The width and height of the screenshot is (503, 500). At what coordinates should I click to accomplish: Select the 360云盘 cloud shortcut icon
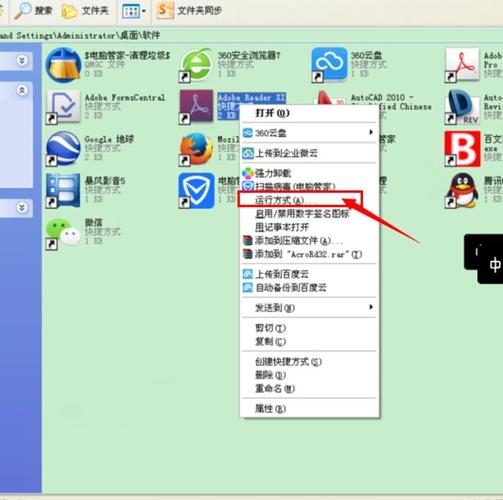coord(329,65)
